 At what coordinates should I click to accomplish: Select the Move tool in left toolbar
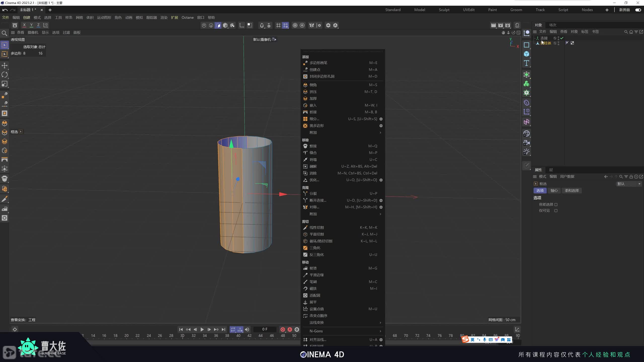coord(5,66)
